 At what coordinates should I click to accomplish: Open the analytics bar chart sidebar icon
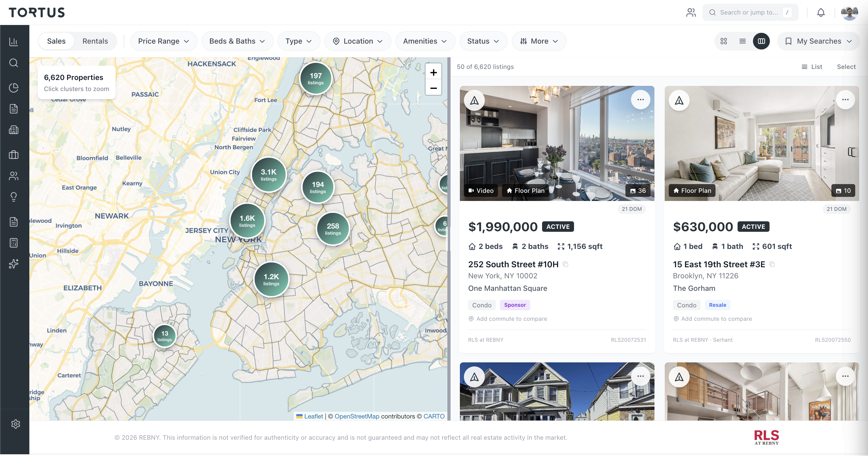pyautogui.click(x=14, y=42)
